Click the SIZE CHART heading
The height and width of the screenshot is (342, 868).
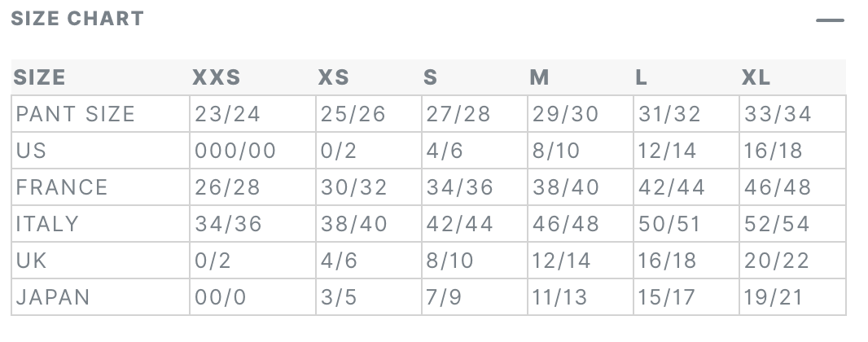tap(77, 19)
